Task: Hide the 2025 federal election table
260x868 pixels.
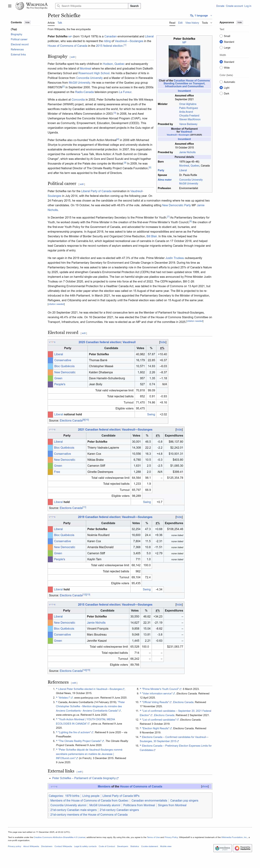Action: click(x=163, y=342)
